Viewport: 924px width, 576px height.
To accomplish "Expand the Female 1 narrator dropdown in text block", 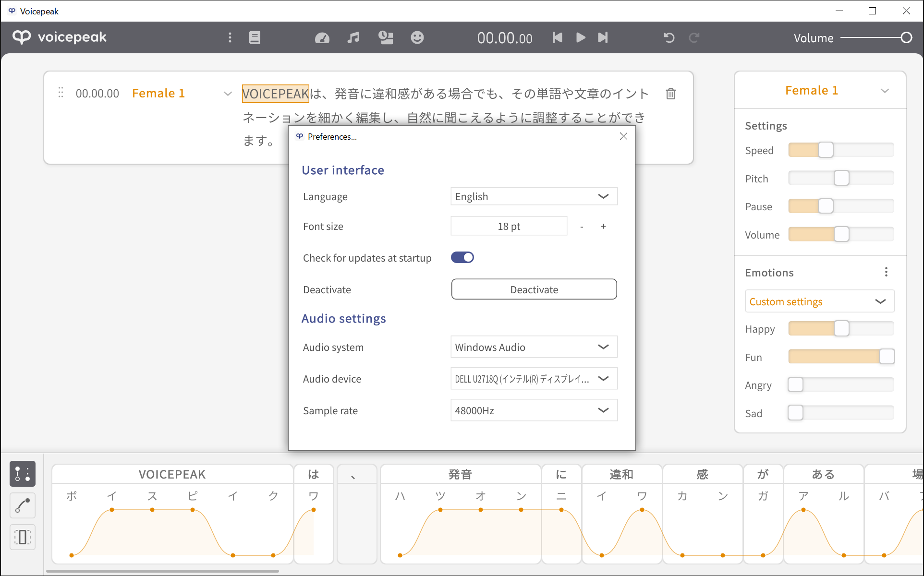I will (x=228, y=94).
